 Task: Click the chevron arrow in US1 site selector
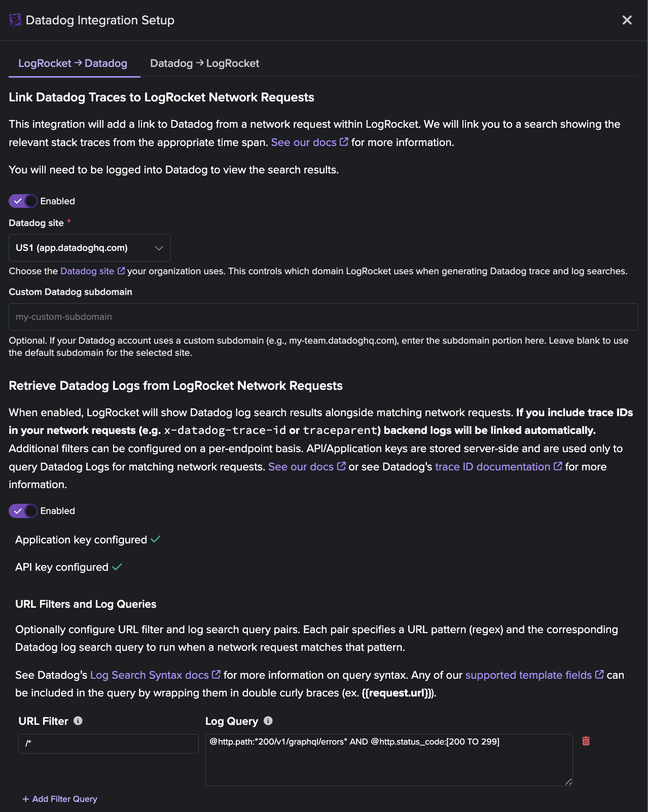click(x=159, y=248)
